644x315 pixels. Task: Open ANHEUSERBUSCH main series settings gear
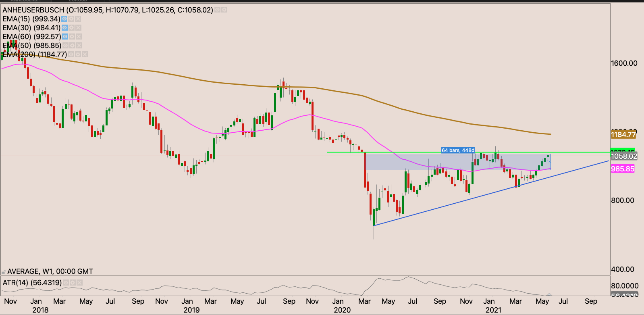(x=224, y=10)
